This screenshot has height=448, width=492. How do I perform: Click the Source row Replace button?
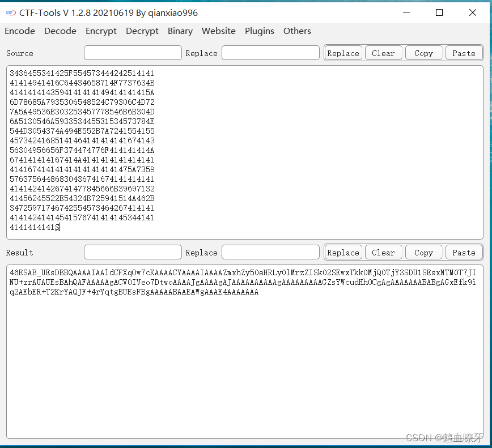(343, 53)
